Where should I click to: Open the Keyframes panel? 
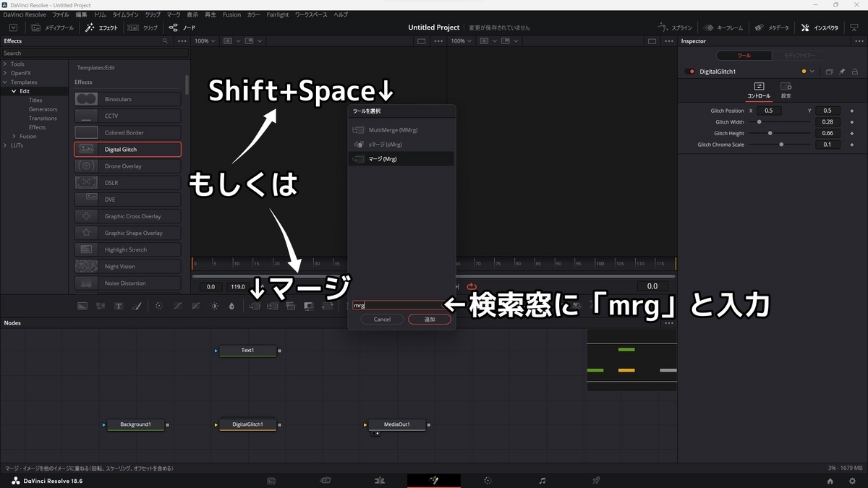tap(723, 27)
